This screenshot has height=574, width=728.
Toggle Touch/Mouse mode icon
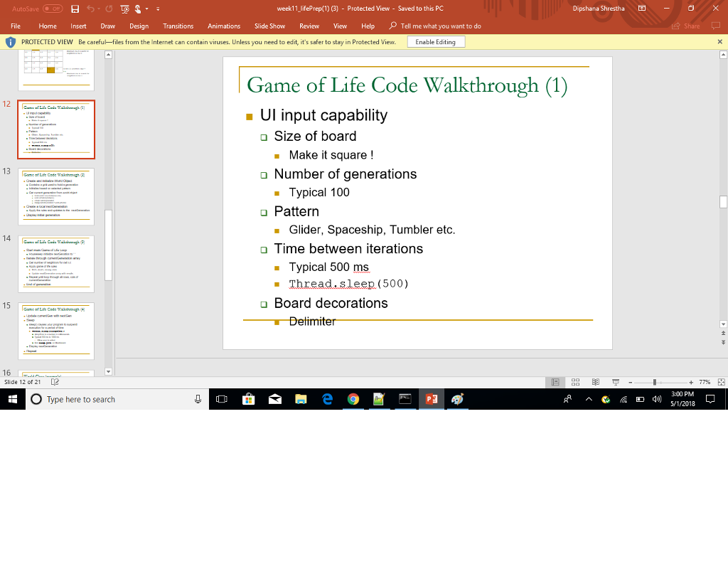[138, 9]
